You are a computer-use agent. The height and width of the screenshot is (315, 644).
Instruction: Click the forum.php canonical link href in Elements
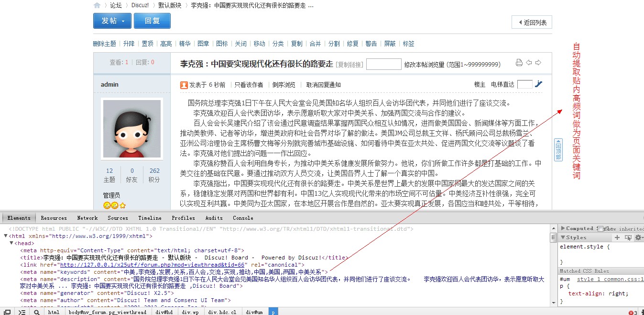click(x=152, y=265)
